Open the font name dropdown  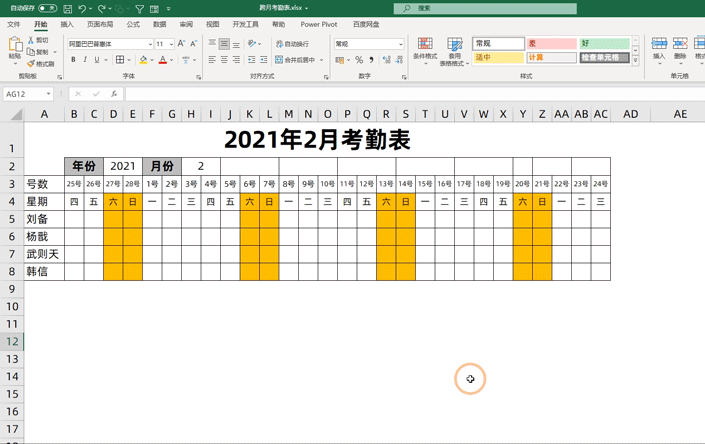150,44
